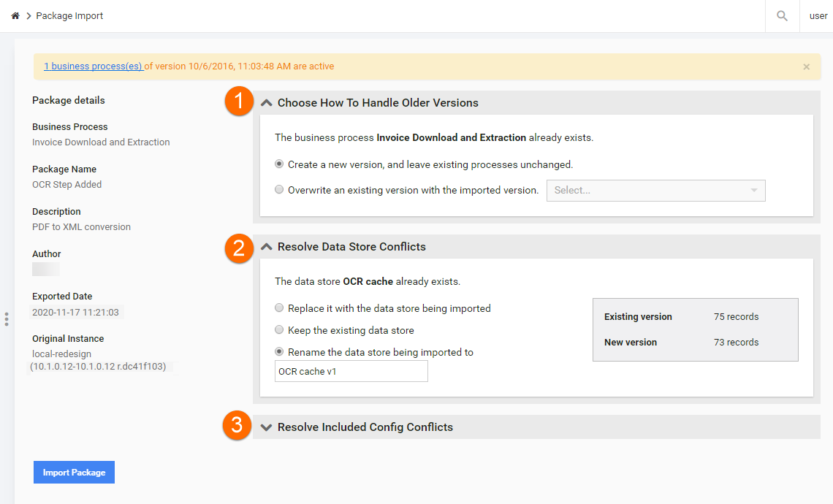Screen dimensions: 833x504
Task: Choose 'Replace it with the data store' option
Action: click(x=279, y=308)
